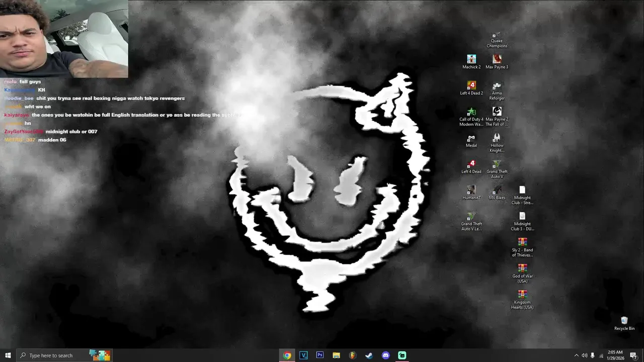This screenshot has width=644, height=362.
Task: Open the volume control in system tray
Action: pyautogui.click(x=584, y=355)
